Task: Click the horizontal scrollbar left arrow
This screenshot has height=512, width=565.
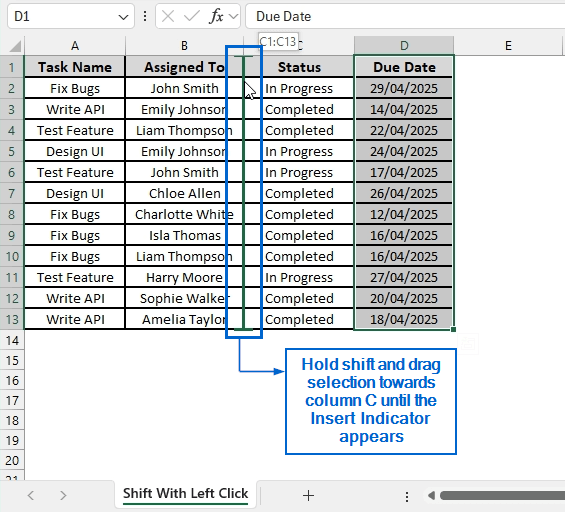Action: (x=431, y=496)
